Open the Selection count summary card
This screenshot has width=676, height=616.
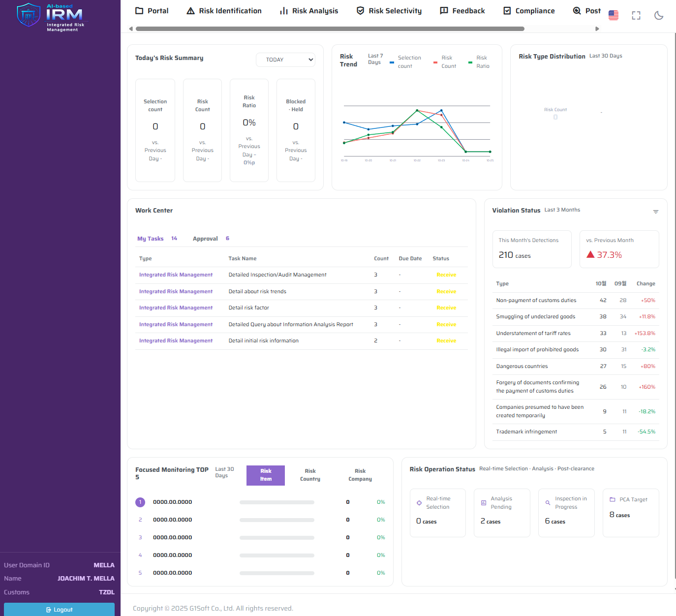[x=155, y=130]
